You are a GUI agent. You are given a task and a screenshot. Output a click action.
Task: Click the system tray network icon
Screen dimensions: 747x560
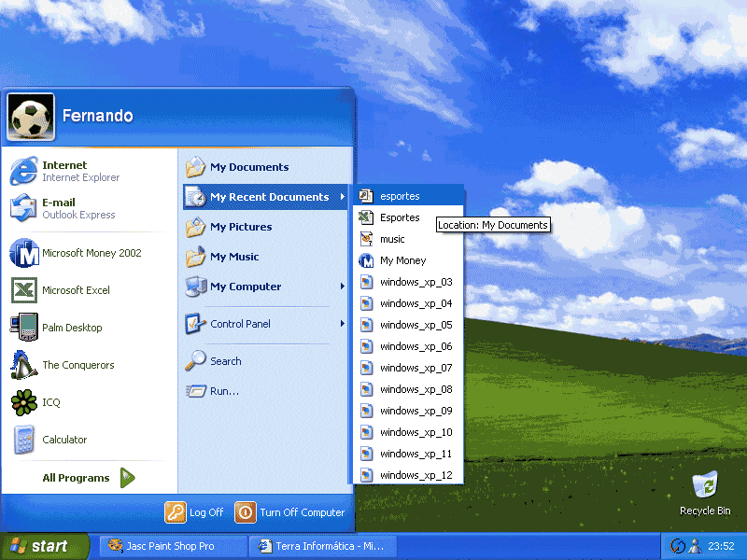pos(679,546)
